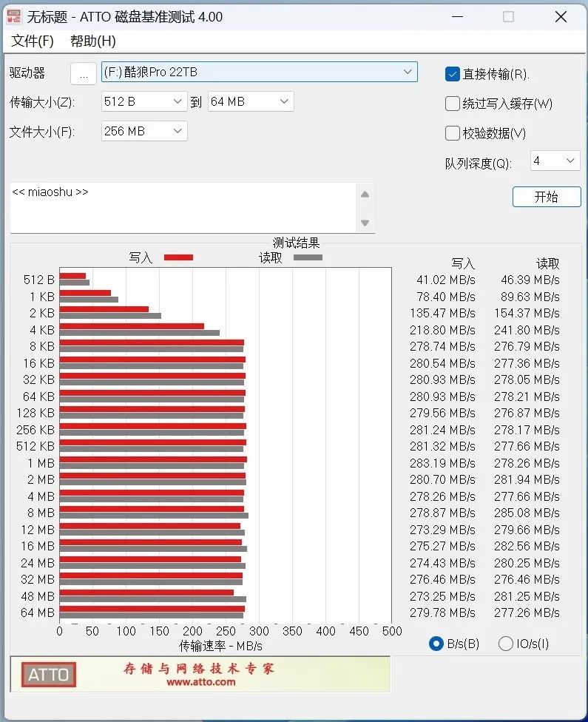Click the ATTO logo in the banner
Image resolution: width=588 pixels, height=722 pixels.
(48, 675)
